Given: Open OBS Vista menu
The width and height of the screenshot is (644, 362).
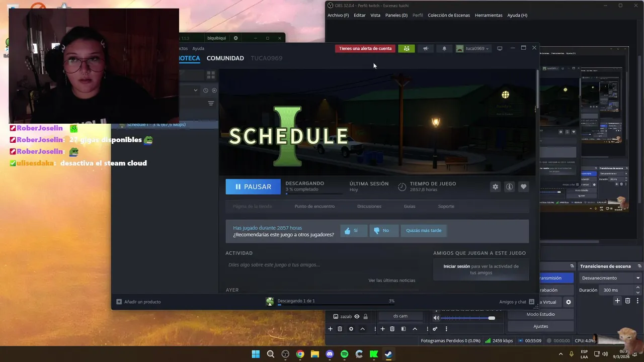Looking at the screenshot, I should click(x=375, y=15).
